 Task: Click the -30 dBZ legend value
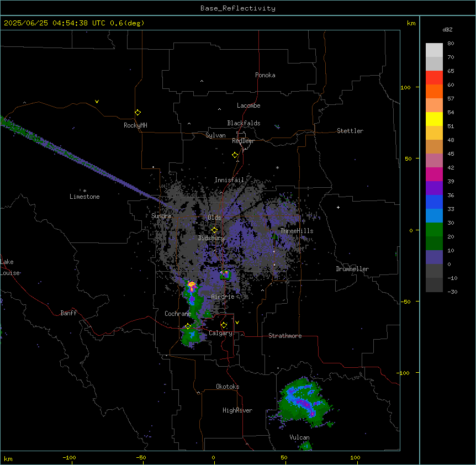click(452, 292)
